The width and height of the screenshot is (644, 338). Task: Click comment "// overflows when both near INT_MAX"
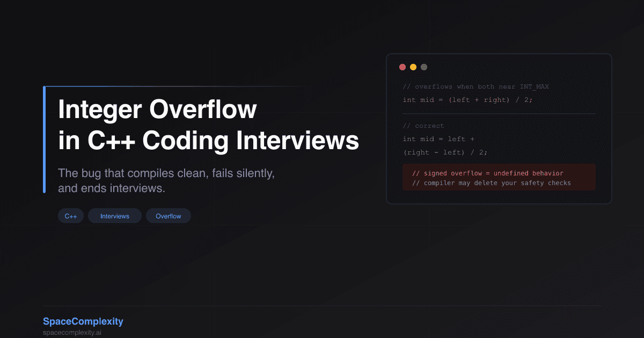point(476,87)
